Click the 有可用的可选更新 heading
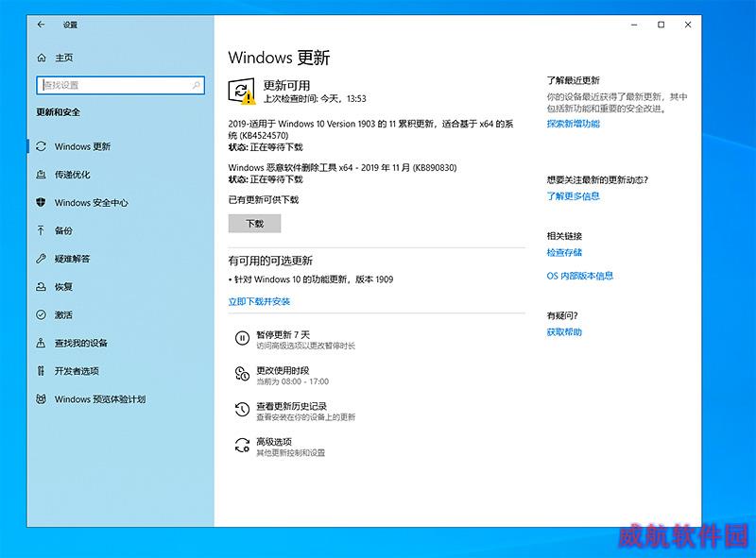The height and width of the screenshot is (558, 756). (x=270, y=261)
